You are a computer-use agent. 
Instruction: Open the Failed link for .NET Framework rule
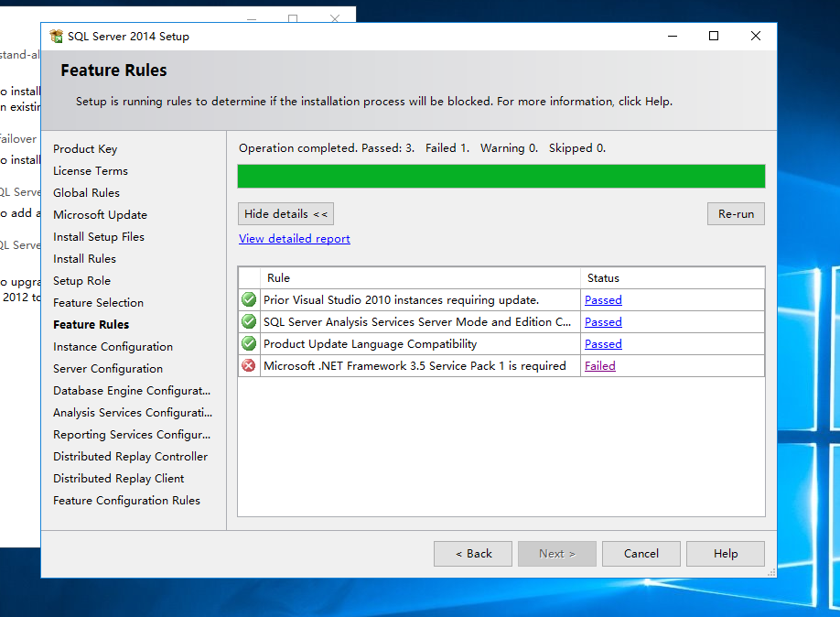tap(599, 365)
